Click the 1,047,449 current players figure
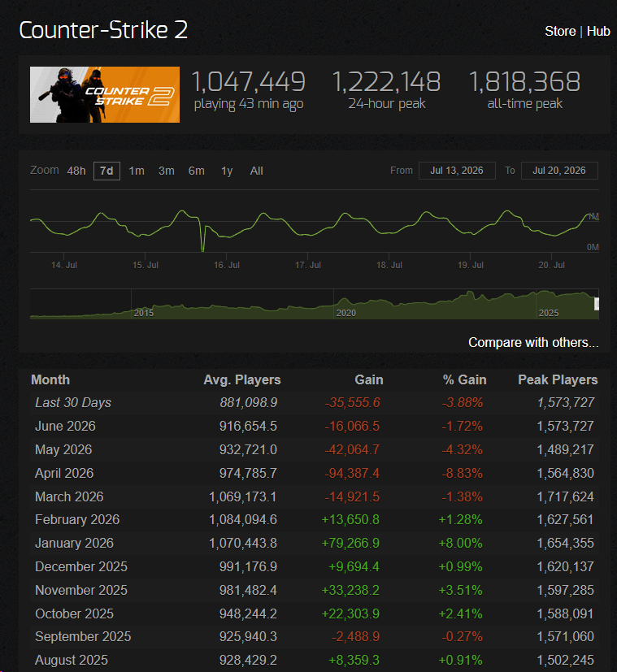Screen dimensions: 617x672 (x=249, y=82)
